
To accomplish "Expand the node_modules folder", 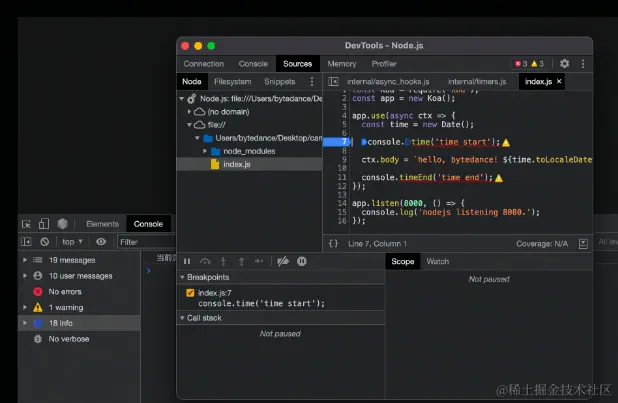I will (205, 151).
